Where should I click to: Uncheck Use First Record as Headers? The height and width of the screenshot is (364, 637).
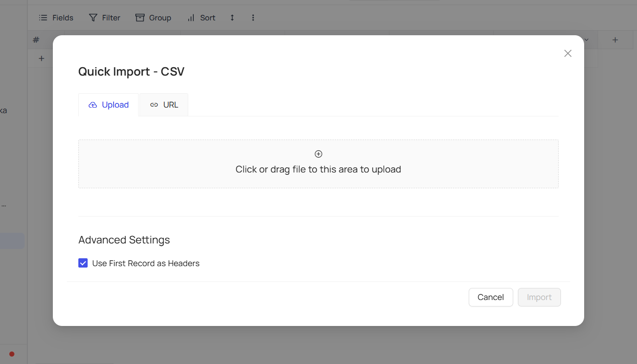coord(83,263)
